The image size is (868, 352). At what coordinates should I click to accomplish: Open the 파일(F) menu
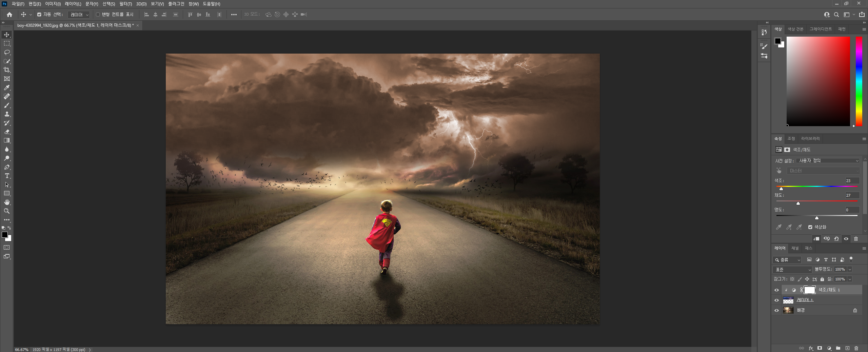[18, 4]
